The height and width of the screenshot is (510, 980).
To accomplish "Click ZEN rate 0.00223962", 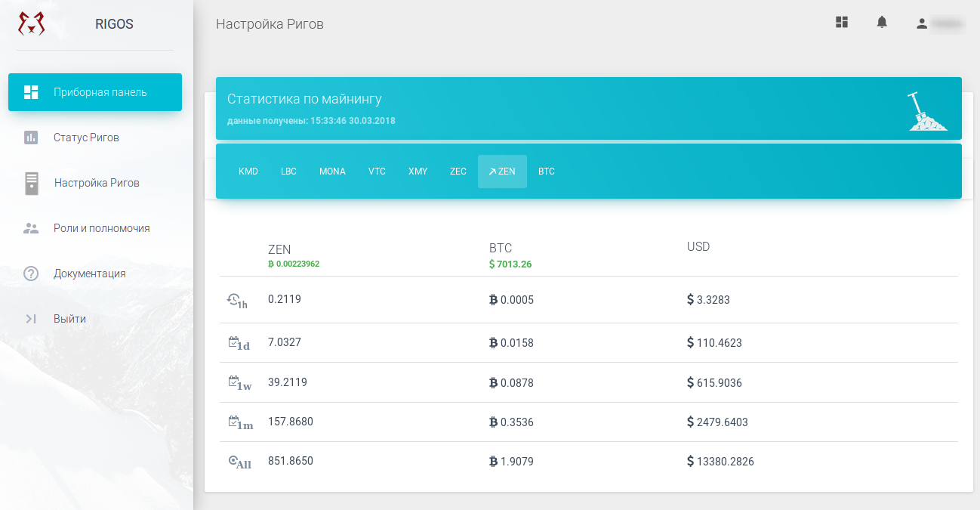I will [294, 264].
